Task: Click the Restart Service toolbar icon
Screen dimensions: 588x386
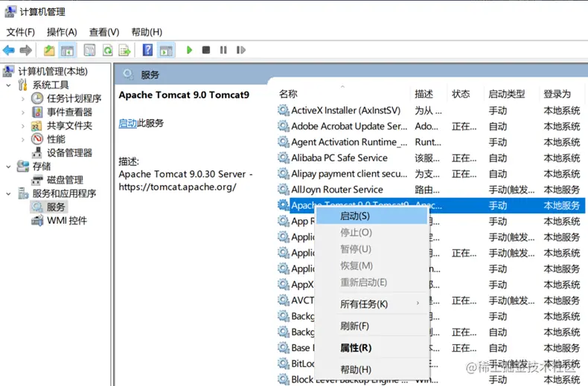Action: click(240, 50)
